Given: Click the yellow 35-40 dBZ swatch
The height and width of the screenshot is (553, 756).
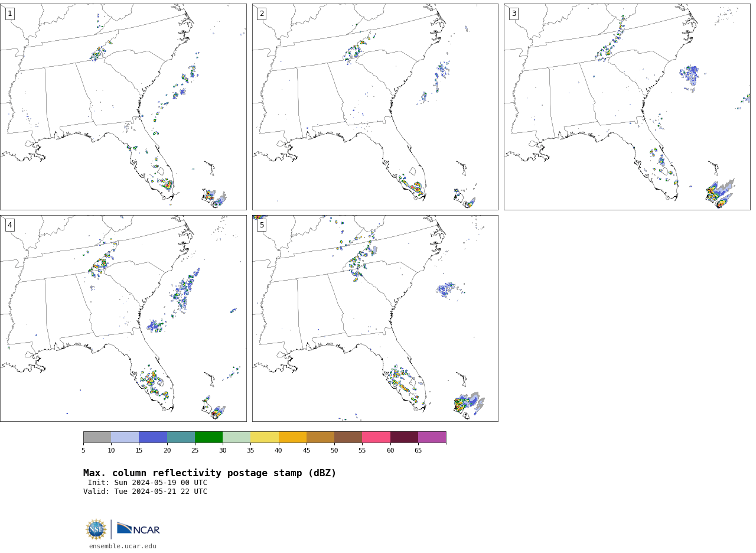Looking at the screenshot, I should (x=265, y=437).
